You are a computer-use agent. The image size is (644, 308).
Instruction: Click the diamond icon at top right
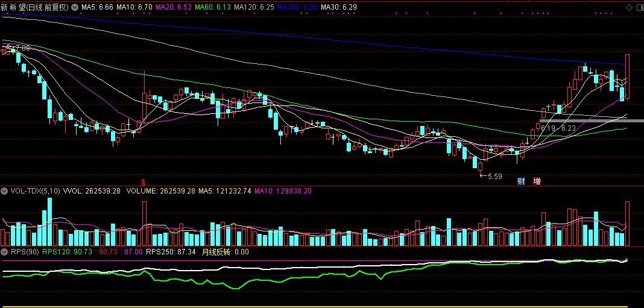click(629, 7)
